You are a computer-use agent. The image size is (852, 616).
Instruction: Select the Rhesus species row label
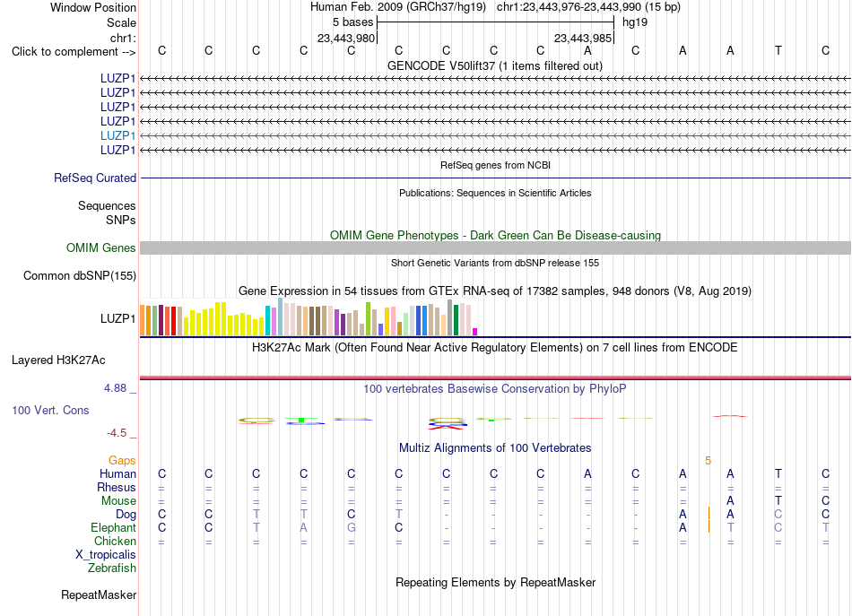117,487
